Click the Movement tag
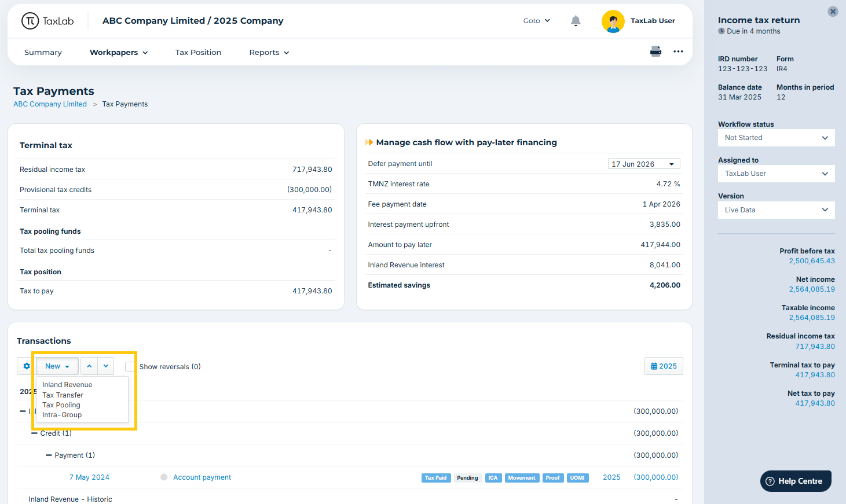 (x=522, y=478)
